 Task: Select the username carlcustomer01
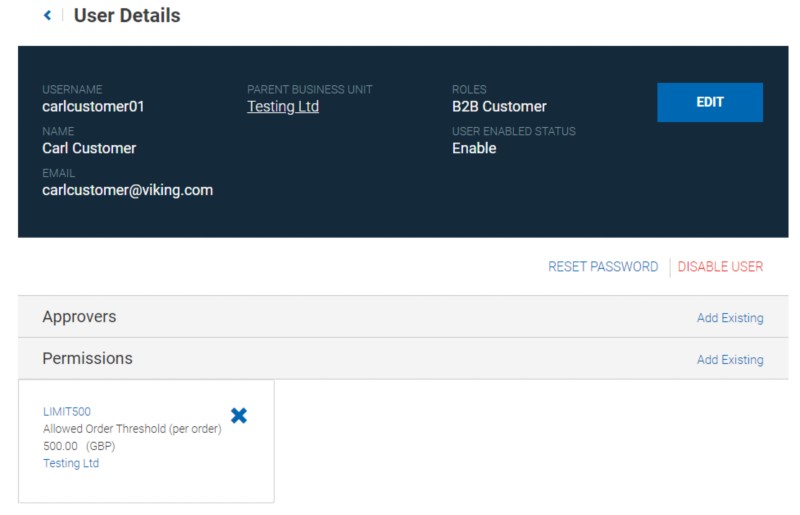pyautogui.click(x=93, y=106)
